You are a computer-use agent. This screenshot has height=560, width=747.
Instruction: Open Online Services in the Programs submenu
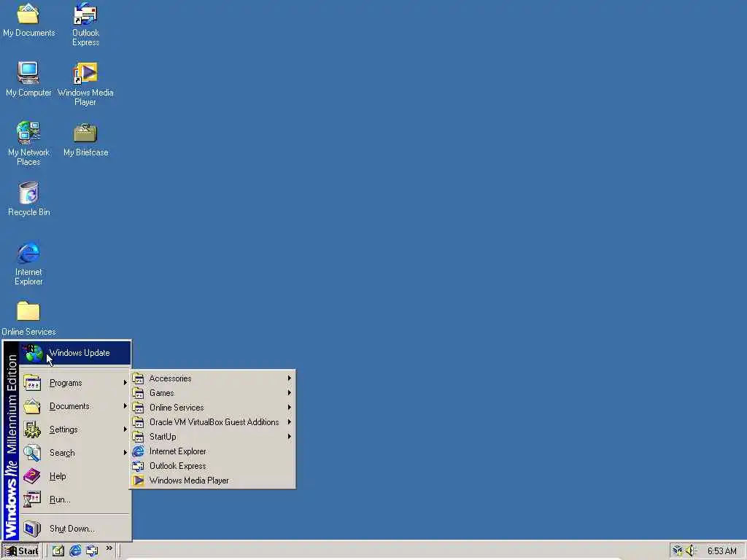pyautogui.click(x=212, y=408)
